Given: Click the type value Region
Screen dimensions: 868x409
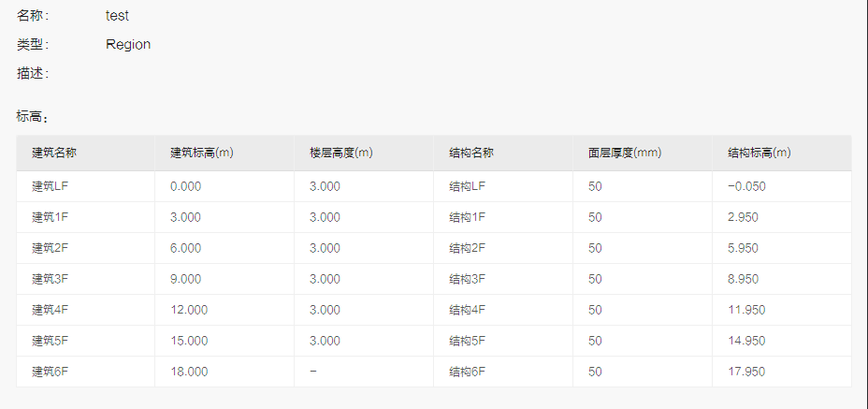Looking at the screenshot, I should pos(128,44).
